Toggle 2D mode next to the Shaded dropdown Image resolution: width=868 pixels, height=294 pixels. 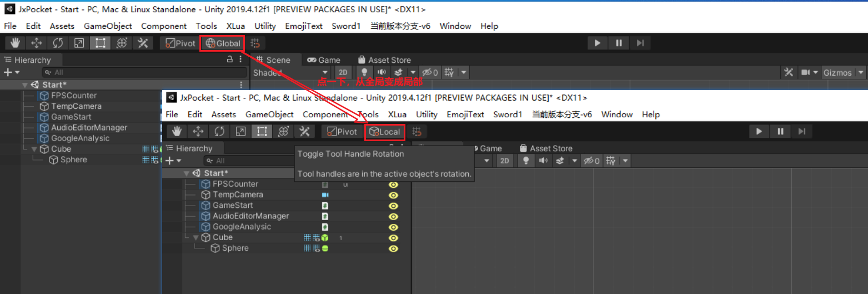click(x=343, y=73)
